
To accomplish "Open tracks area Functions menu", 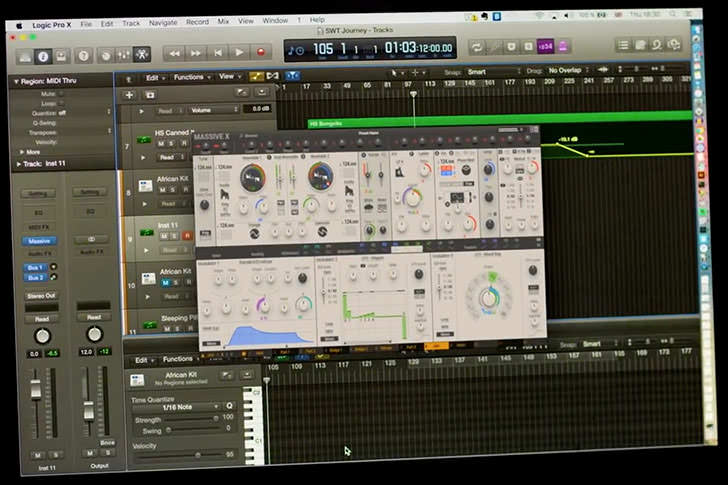I will pos(192,77).
